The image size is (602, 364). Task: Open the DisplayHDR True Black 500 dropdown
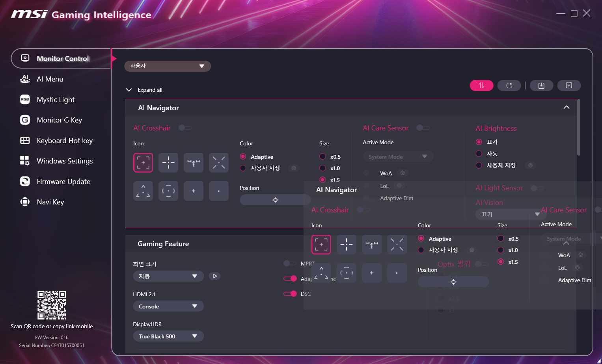pos(168,336)
